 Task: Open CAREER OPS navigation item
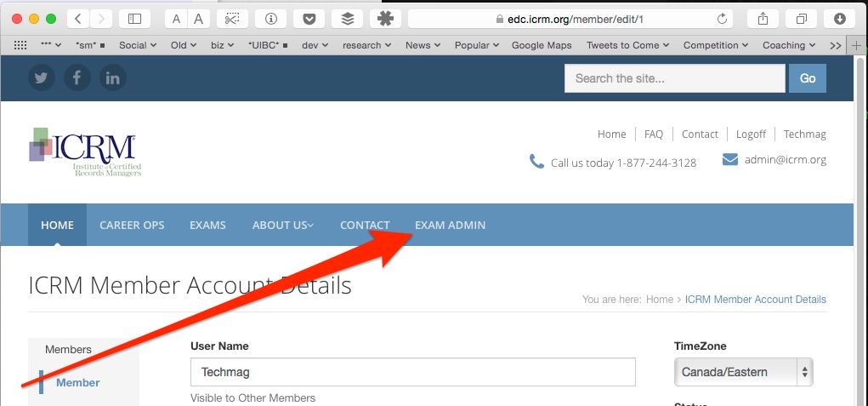tap(132, 225)
